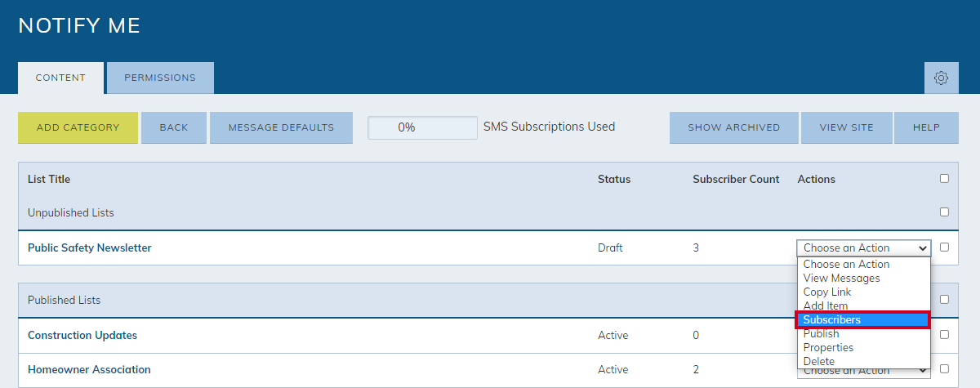Image resolution: width=980 pixels, height=388 pixels.
Task: Click subscriber count 0 for Construction Updates
Action: tap(696, 335)
